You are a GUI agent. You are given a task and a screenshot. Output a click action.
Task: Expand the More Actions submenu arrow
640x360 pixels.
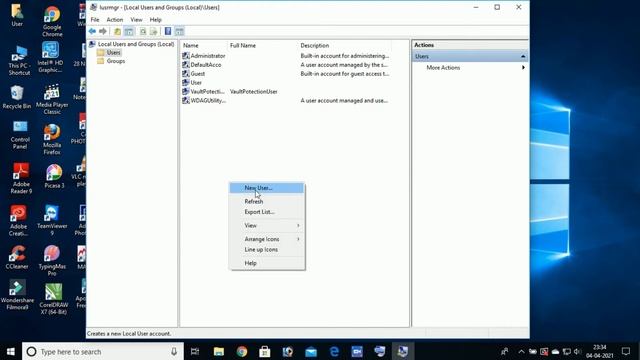pyautogui.click(x=523, y=68)
